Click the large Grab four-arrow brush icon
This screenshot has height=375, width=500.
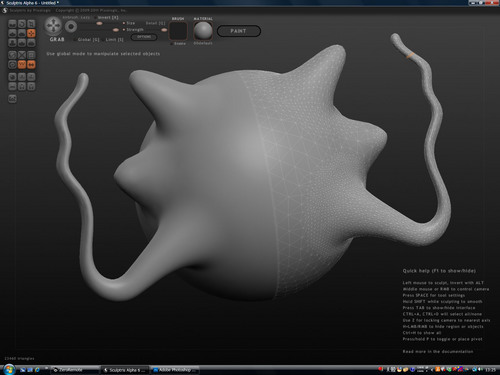click(x=53, y=26)
